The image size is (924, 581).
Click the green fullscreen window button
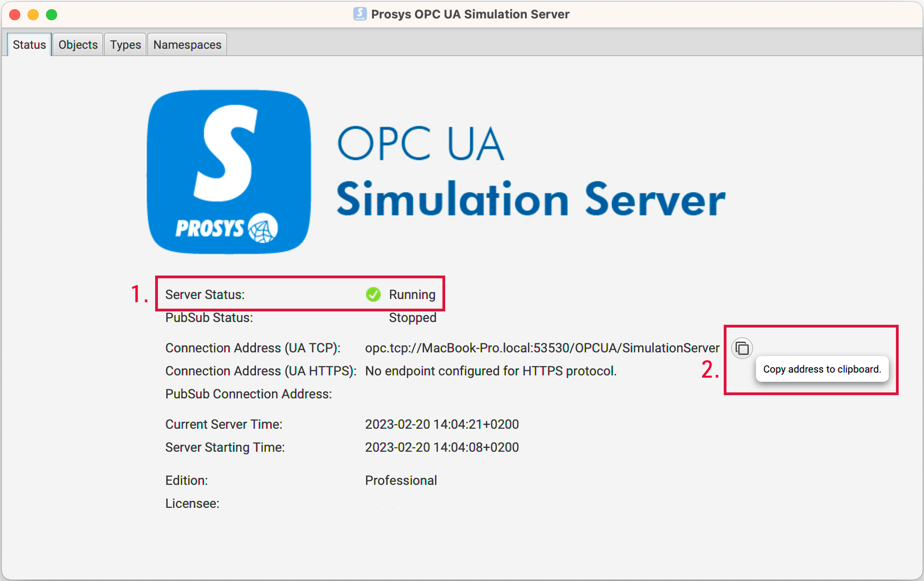[x=52, y=15]
